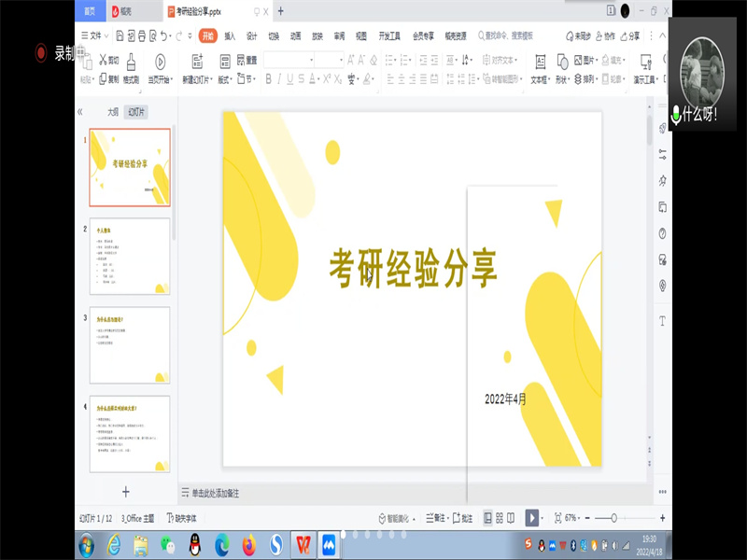The image size is (747, 560).
Task: Click the Firefox icon in the taskbar
Action: [x=248, y=544]
